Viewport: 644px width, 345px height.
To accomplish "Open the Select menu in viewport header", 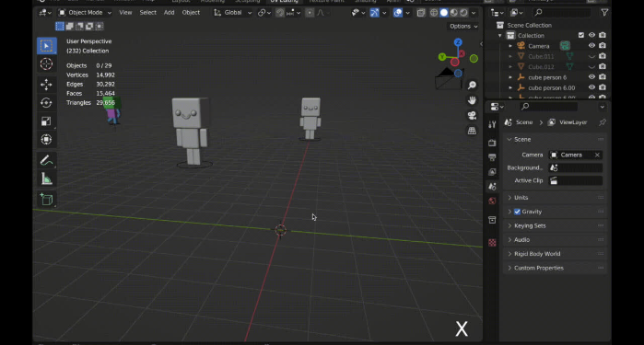I will pos(147,13).
